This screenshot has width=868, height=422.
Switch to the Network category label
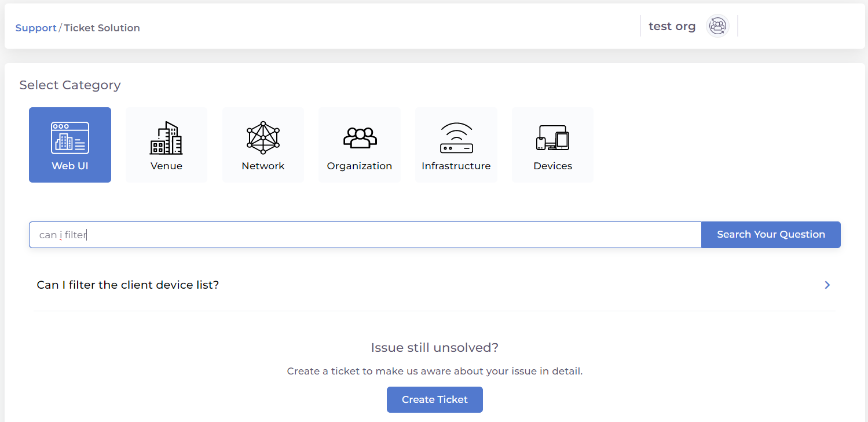coord(263,166)
